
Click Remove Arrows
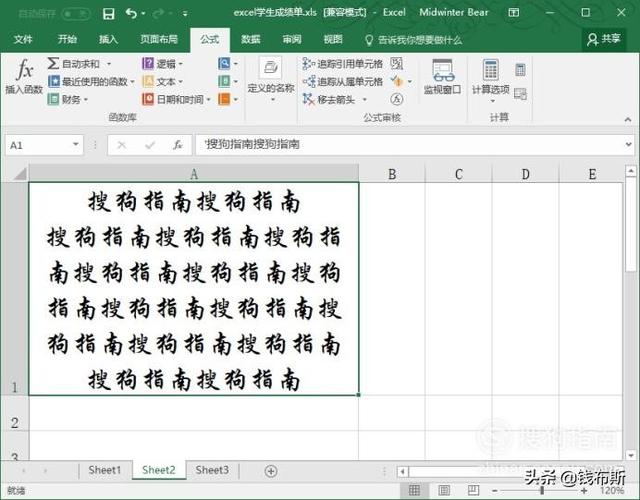click(x=329, y=99)
